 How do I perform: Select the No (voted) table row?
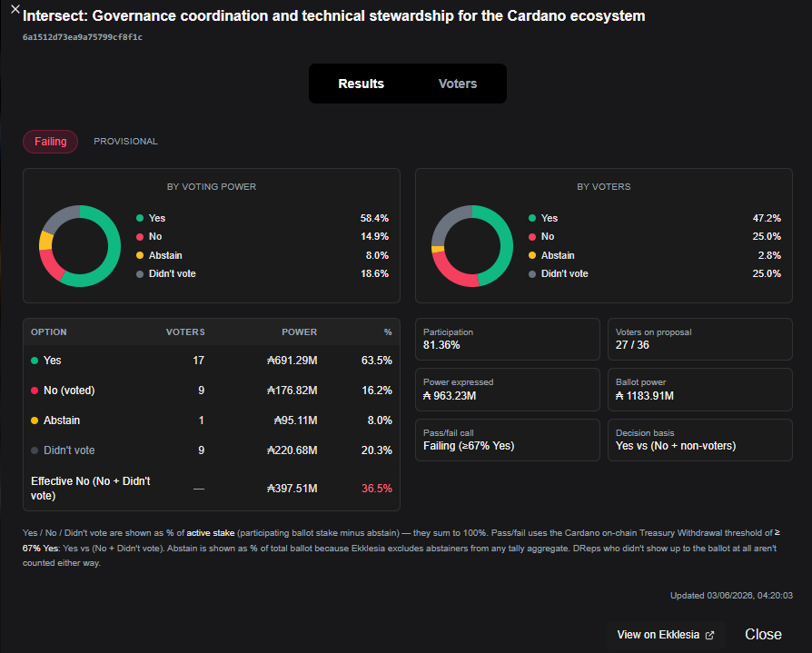pos(212,391)
